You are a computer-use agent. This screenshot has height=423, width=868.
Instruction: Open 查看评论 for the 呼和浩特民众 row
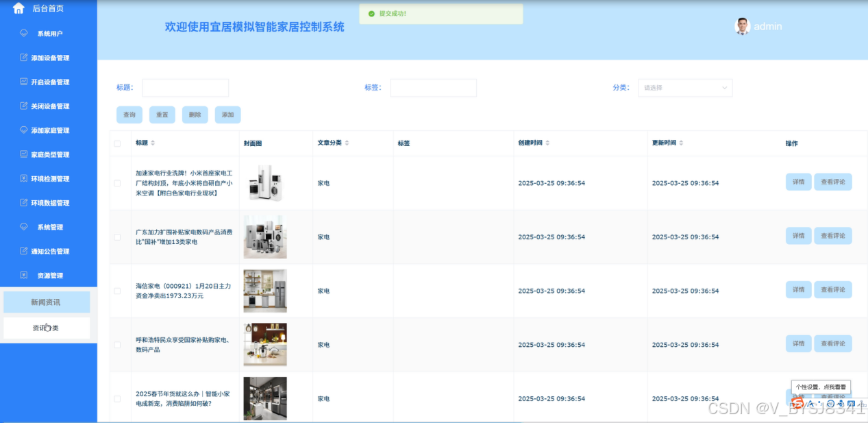click(x=833, y=343)
